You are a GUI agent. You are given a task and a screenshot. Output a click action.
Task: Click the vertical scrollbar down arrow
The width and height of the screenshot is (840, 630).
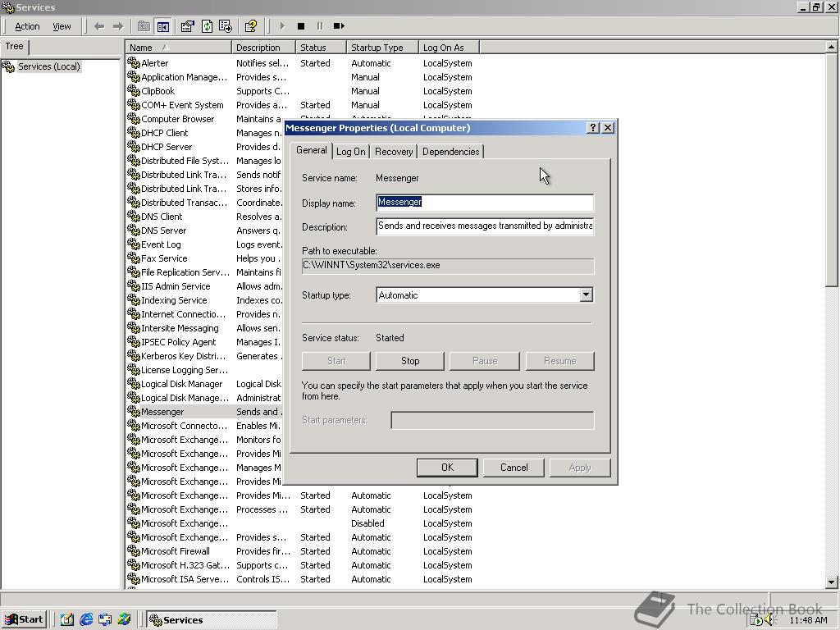(x=831, y=582)
